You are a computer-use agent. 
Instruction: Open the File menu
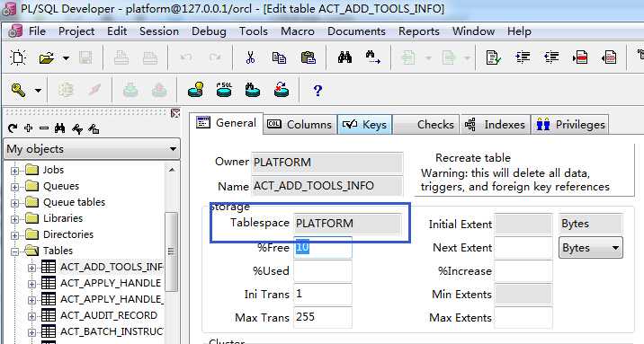pyautogui.click(x=37, y=31)
